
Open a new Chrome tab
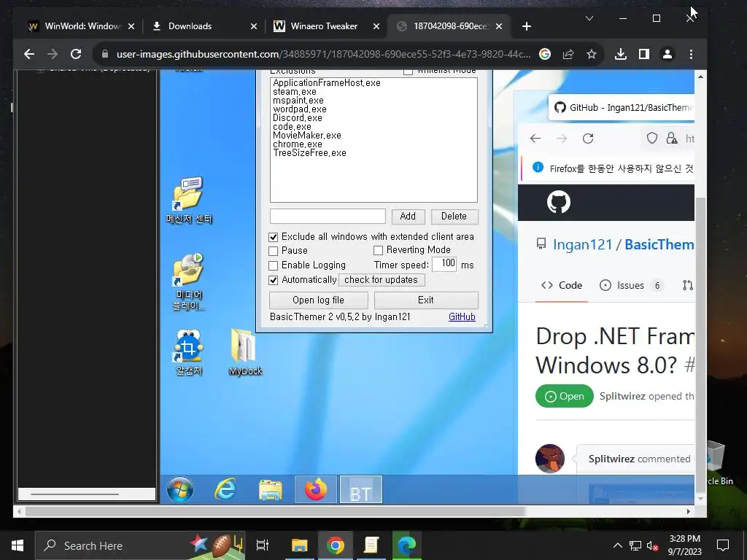pyautogui.click(x=527, y=26)
